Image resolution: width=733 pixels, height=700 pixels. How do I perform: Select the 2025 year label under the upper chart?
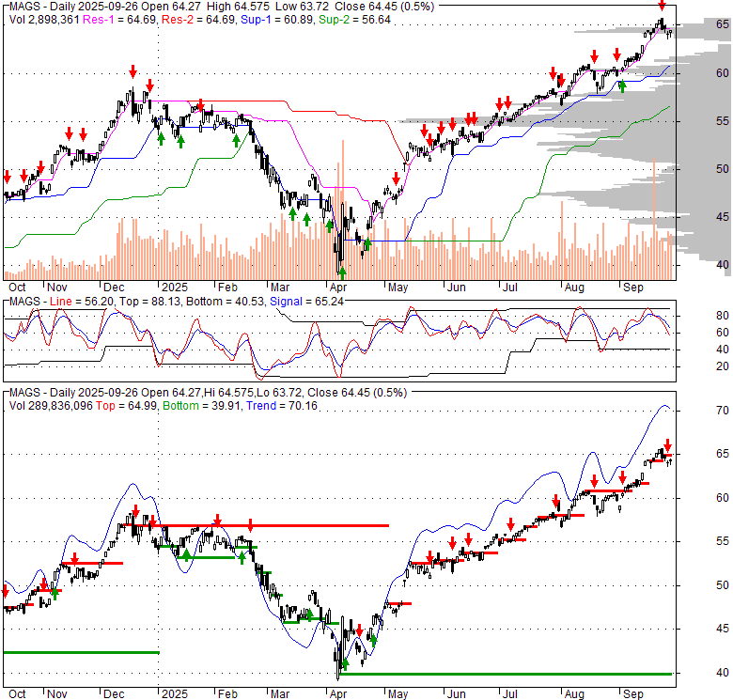175,288
